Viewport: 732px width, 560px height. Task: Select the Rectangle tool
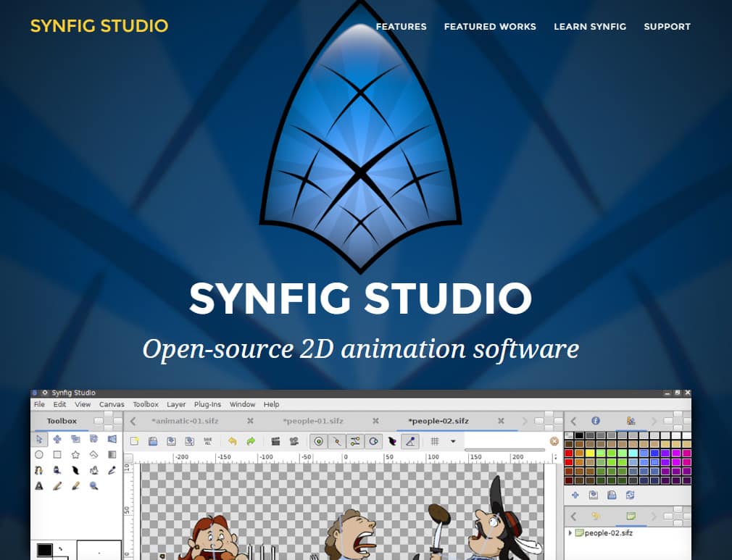(x=57, y=454)
